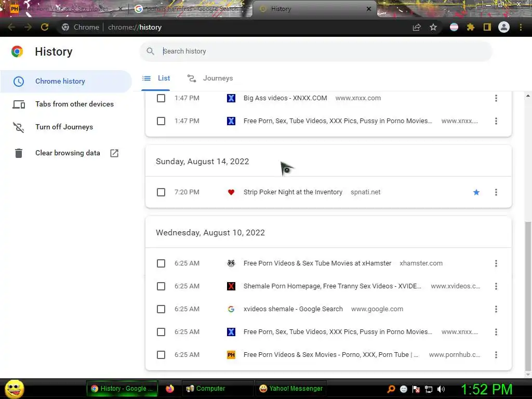Click the browser forward arrow
This screenshot has height=399, width=532.
tap(28, 27)
